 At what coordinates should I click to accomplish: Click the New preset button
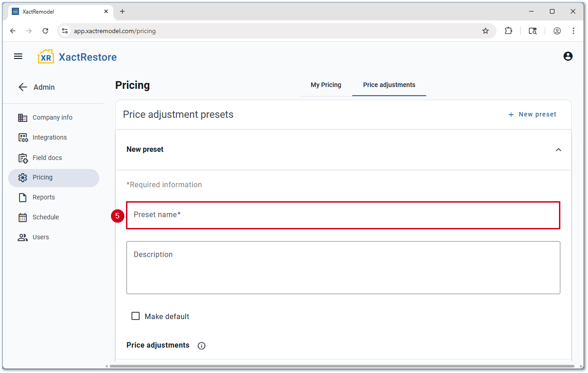(x=532, y=114)
